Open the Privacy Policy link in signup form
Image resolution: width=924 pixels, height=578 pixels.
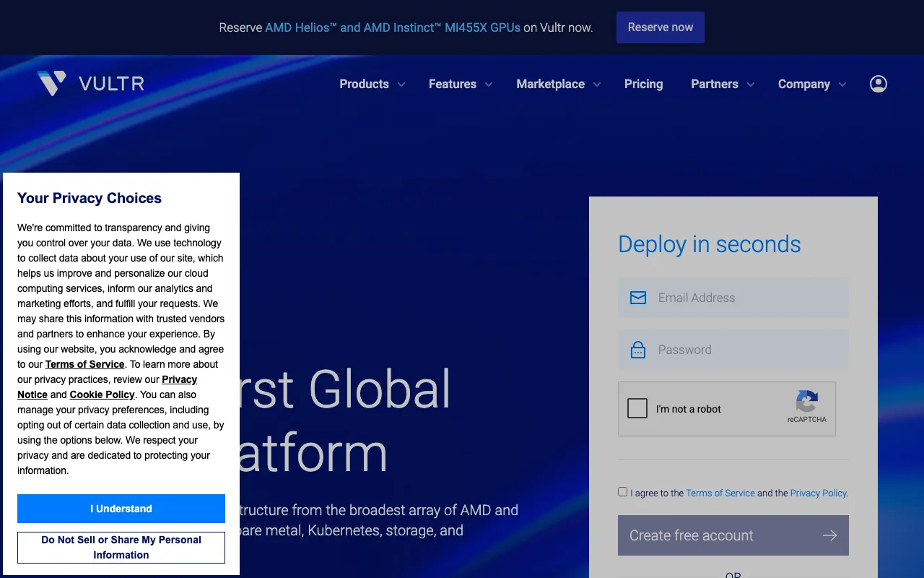819,493
